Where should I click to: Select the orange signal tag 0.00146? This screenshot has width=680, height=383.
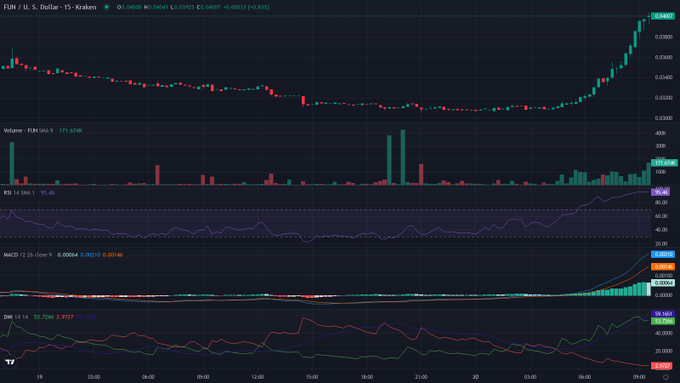pos(663,267)
